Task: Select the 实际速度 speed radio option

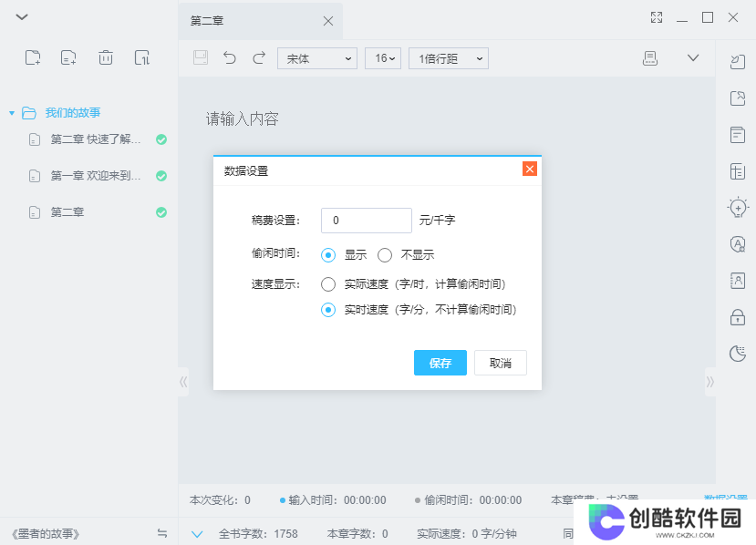Action: pyautogui.click(x=328, y=284)
